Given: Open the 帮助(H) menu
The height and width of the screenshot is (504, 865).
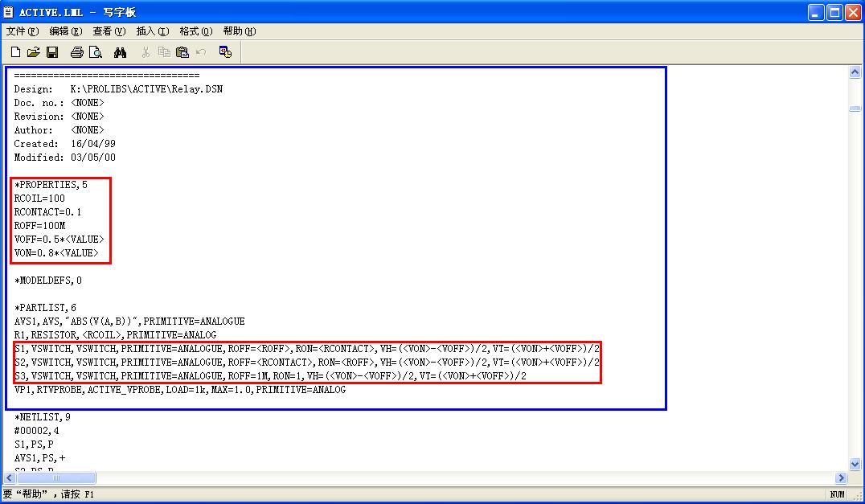Looking at the screenshot, I should pos(240,31).
